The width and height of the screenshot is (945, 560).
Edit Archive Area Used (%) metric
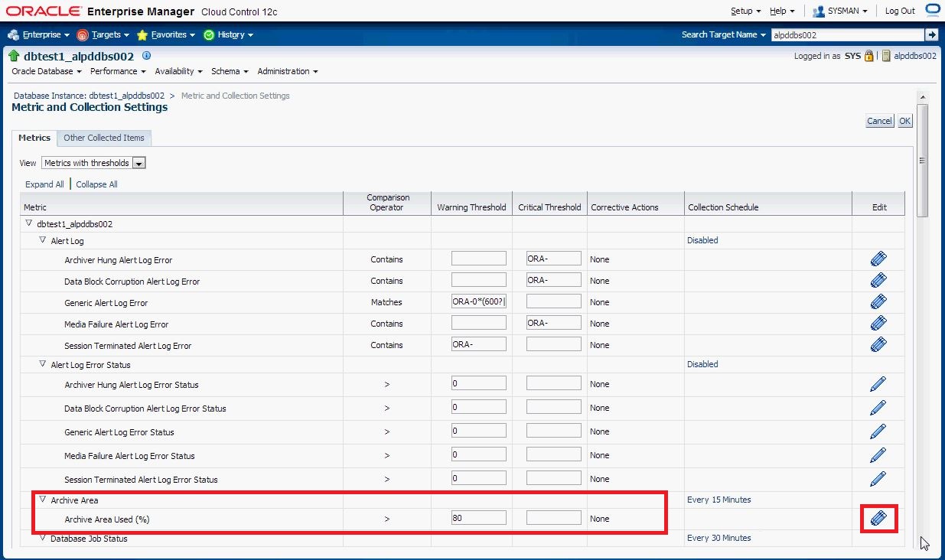[878, 519]
